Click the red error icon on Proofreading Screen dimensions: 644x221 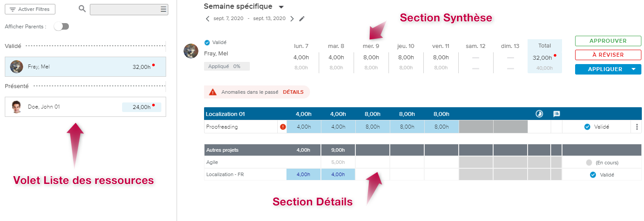click(283, 127)
